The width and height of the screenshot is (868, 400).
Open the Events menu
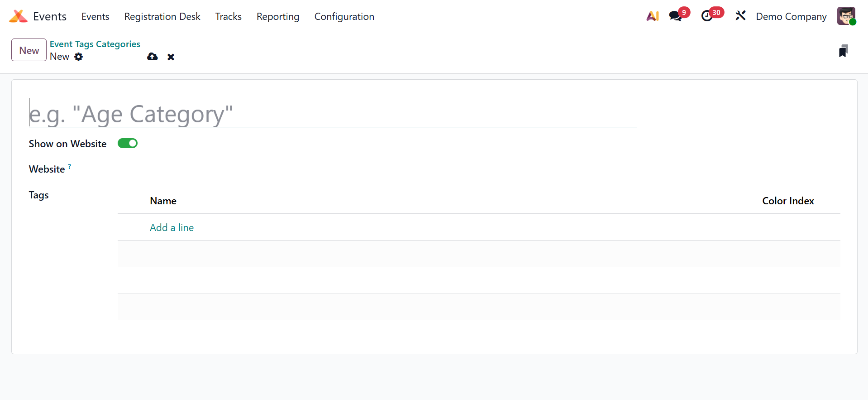pyautogui.click(x=95, y=16)
